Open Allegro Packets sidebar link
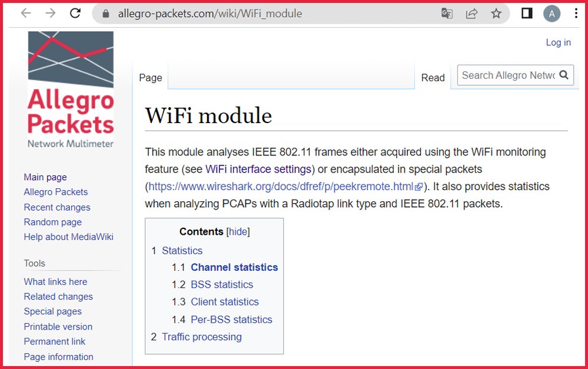The image size is (588, 369). [55, 192]
